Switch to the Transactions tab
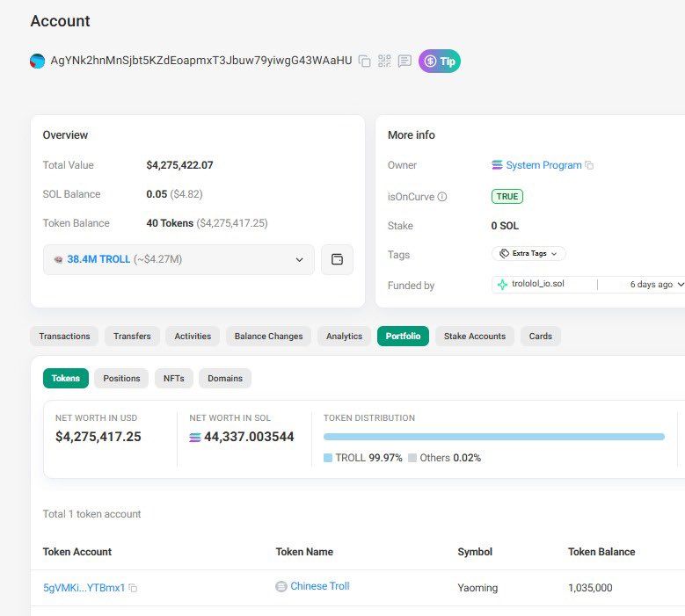The image size is (685, 616). pos(64,337)
